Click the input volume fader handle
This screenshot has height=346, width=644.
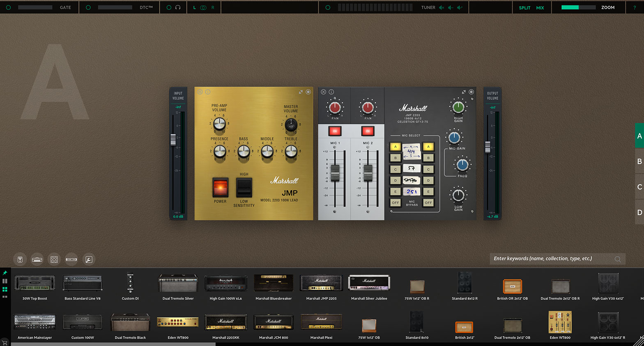(x=173, y=140)
